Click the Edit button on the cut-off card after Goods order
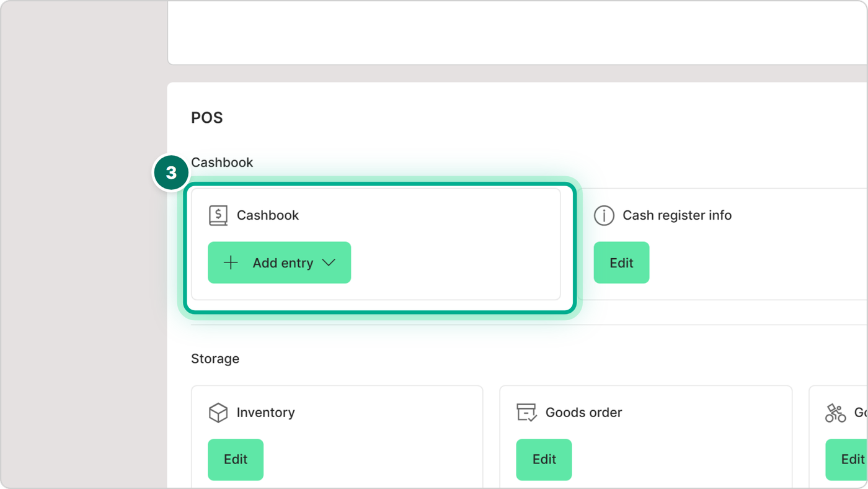This screenshot has width=868, height=489. pos(847,459)
